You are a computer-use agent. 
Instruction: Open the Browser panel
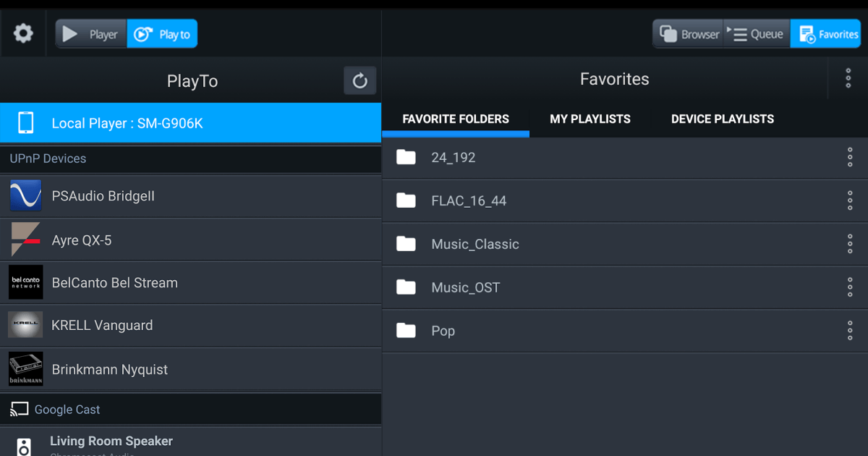point(688,34)
